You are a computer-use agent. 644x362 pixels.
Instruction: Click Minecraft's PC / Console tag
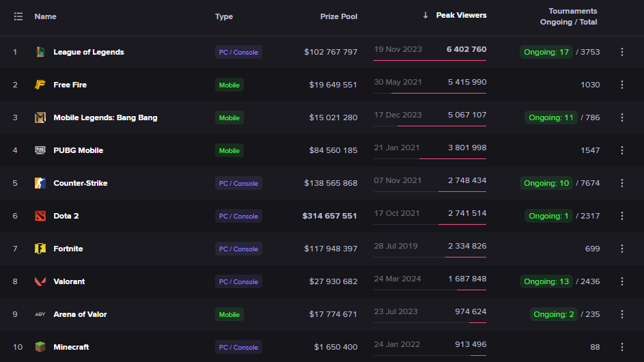tap(238, 347)
